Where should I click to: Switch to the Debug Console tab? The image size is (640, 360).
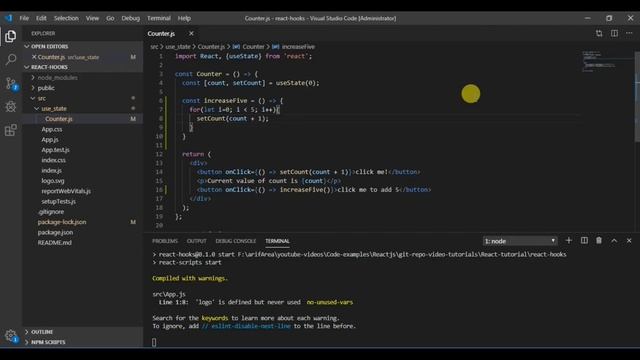(x=236, y=241)
